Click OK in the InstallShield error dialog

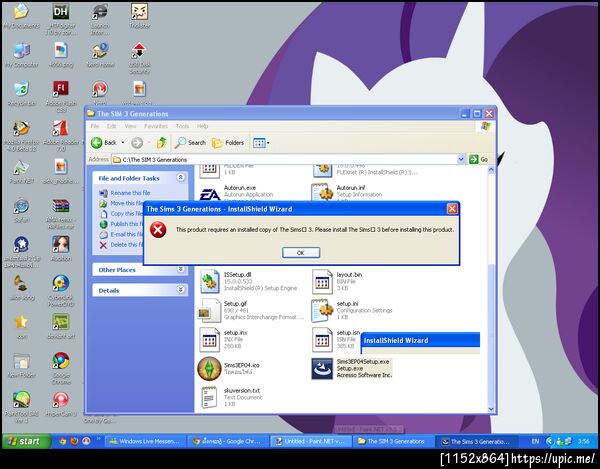301,252
